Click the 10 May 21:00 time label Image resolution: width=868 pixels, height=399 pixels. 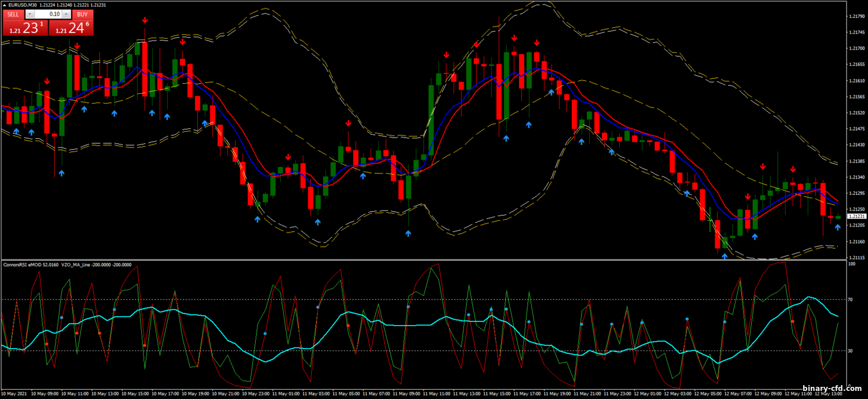pyautogui.click(x=226, y=394)
